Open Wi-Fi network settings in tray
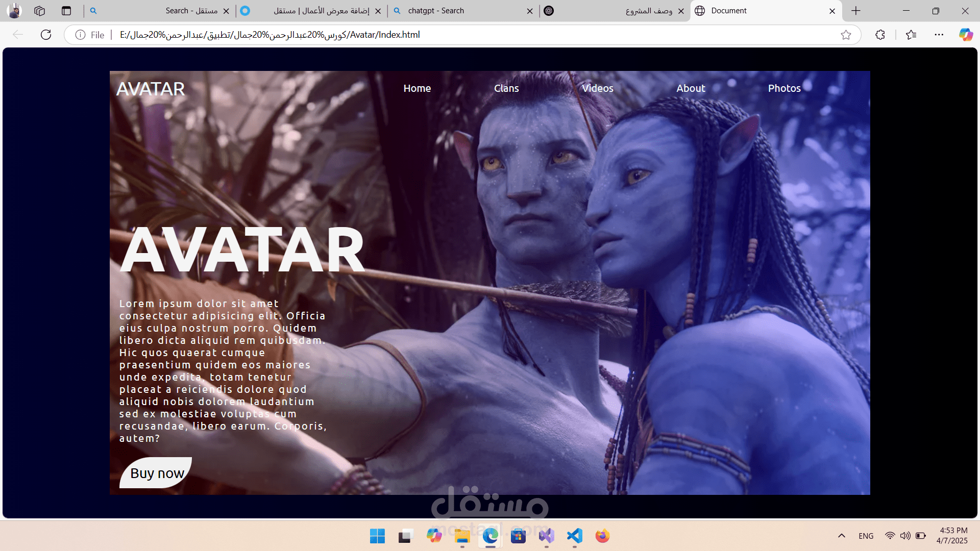 pyautogui.click(x=890, y=536)
